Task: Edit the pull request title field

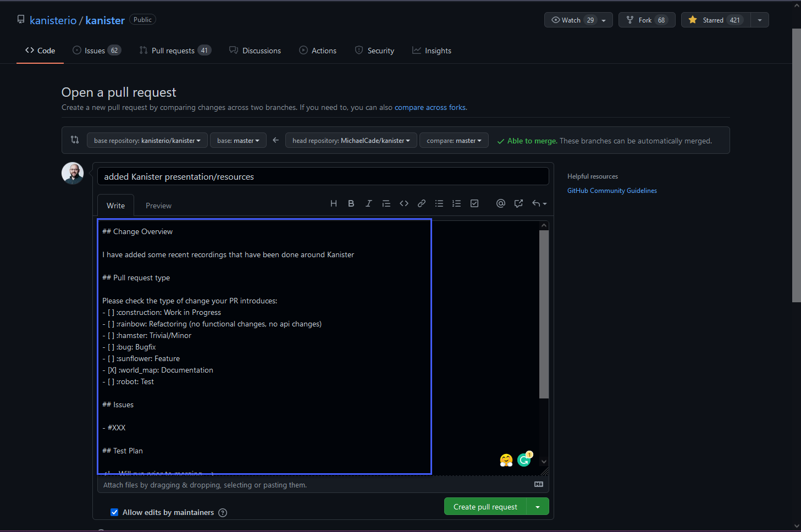Action: tap(323, 176)
